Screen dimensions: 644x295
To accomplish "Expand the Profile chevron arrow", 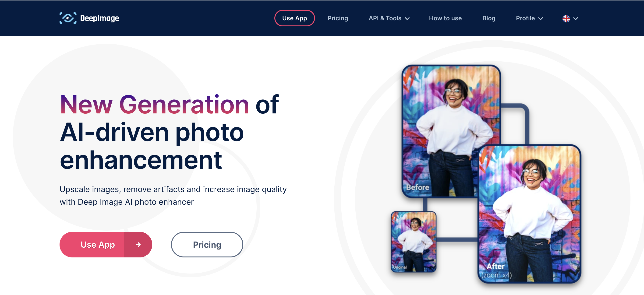I will point(541,19).
